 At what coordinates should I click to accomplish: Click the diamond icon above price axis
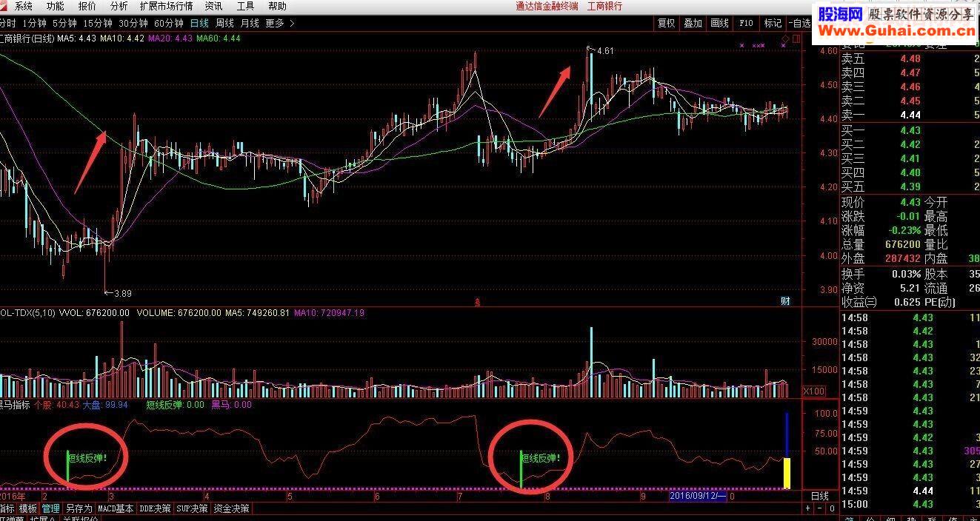coord(785,38)
